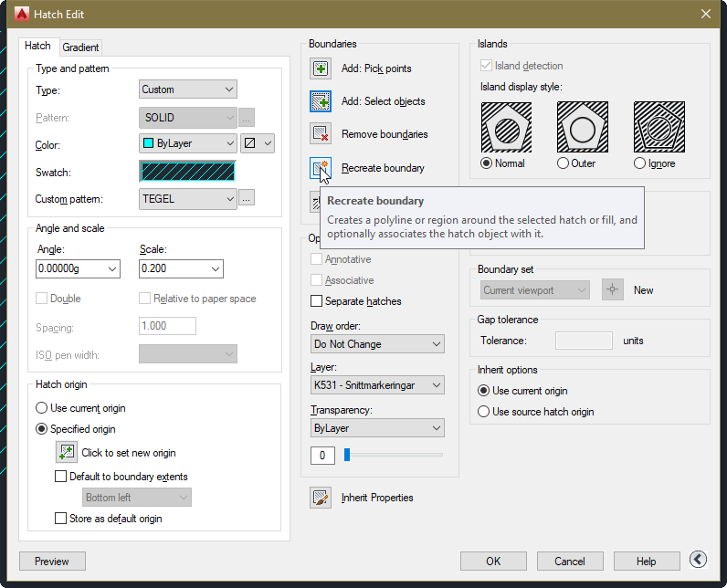
Task: Select the Specified origin radio button
Action: pyautogui.click(x=41, y=429)
